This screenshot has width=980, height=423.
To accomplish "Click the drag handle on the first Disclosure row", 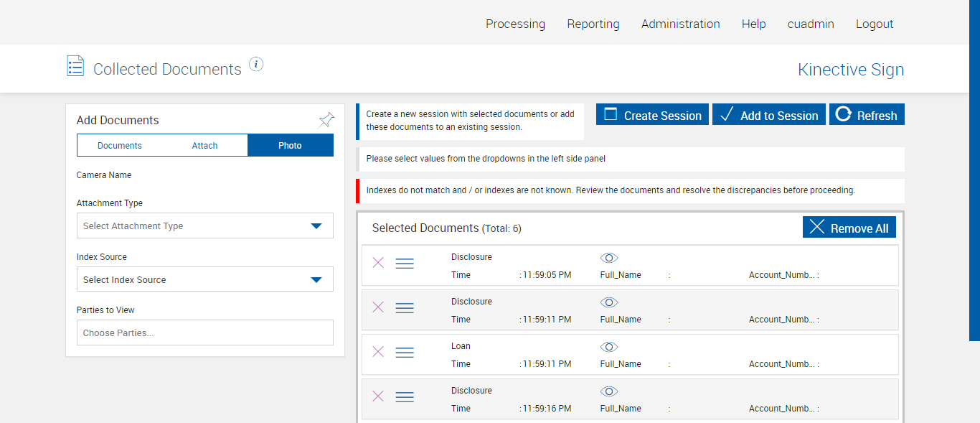I will [x=405, y=263].
